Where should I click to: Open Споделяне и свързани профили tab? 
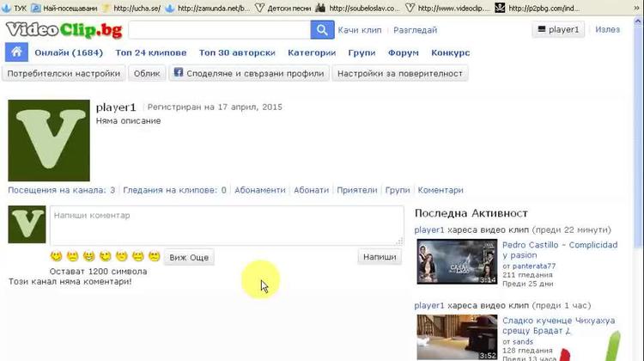tap(249, 74)
